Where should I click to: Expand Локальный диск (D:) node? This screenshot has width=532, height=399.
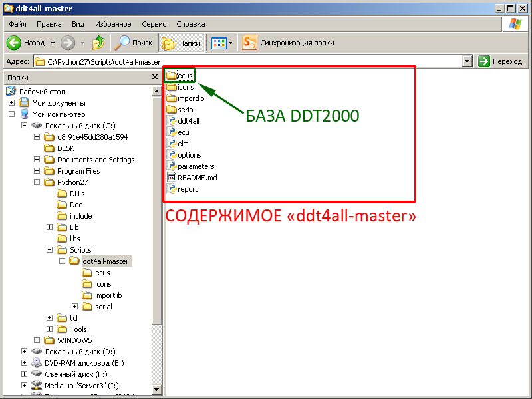(24, 352)
